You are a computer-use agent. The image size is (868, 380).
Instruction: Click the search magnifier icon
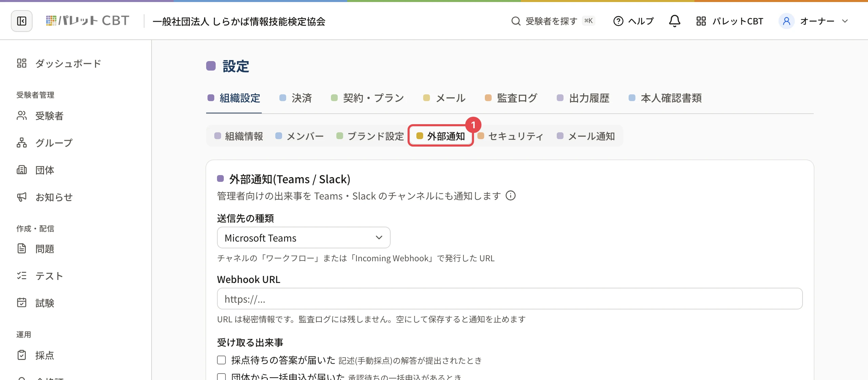tap(516, 21)
